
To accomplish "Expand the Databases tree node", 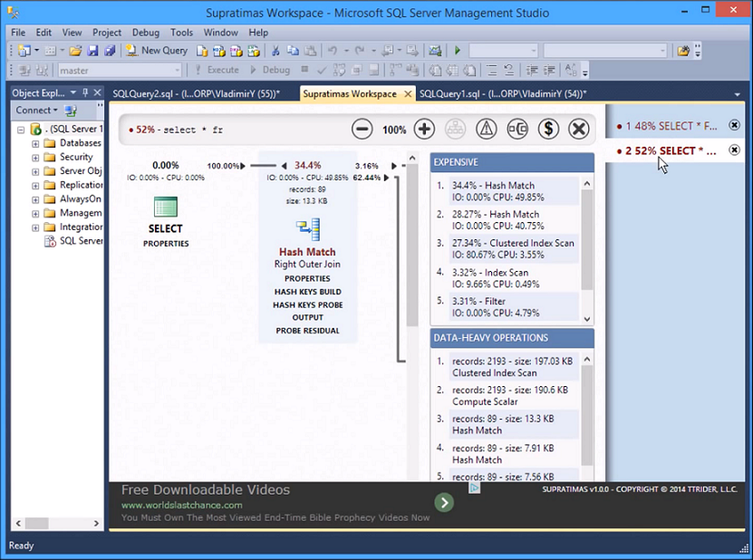I will click(x=35, y=143).
